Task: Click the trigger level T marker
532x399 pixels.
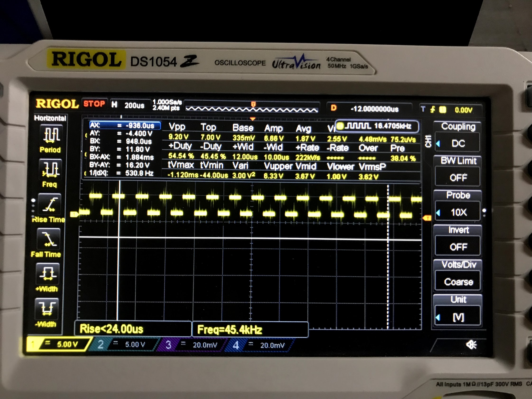Action: 427,218
